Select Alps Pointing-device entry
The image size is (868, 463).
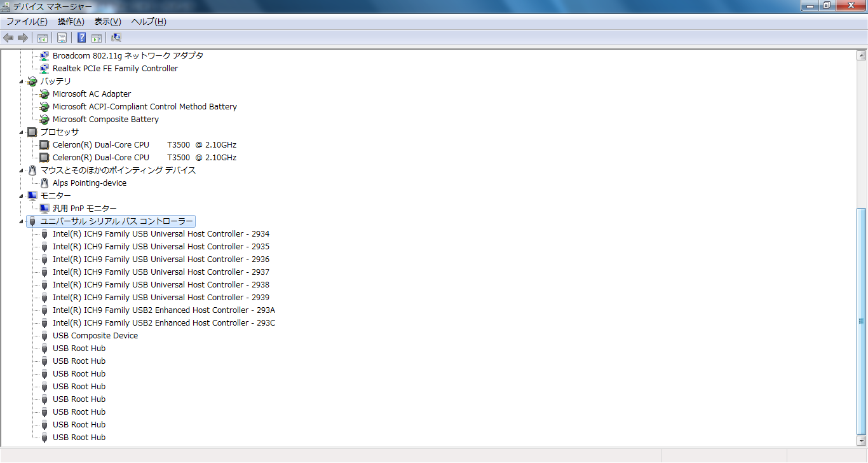[x=90, y=183]
